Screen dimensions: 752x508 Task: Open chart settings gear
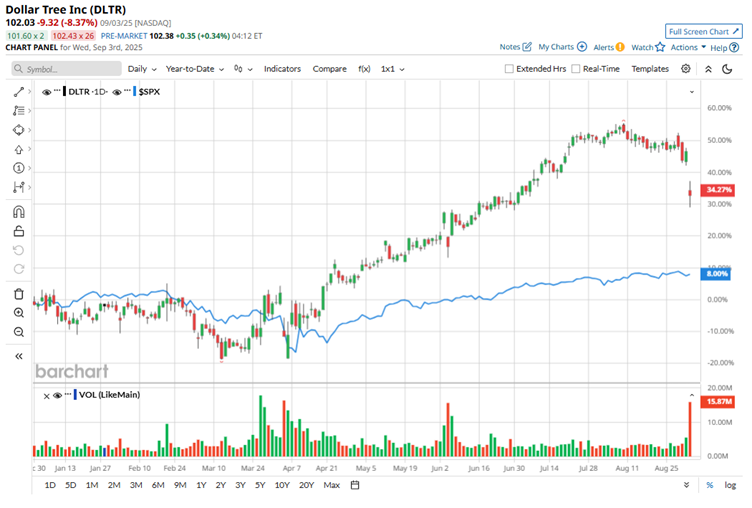point(686,69)
